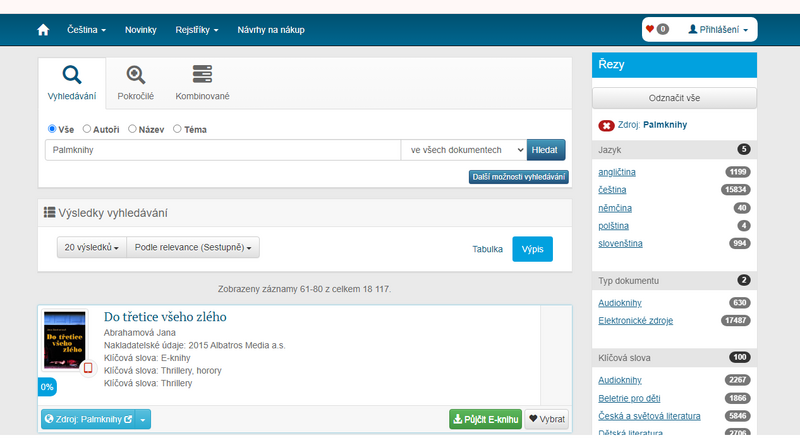Switch results to Výpis view

point(532,249)
